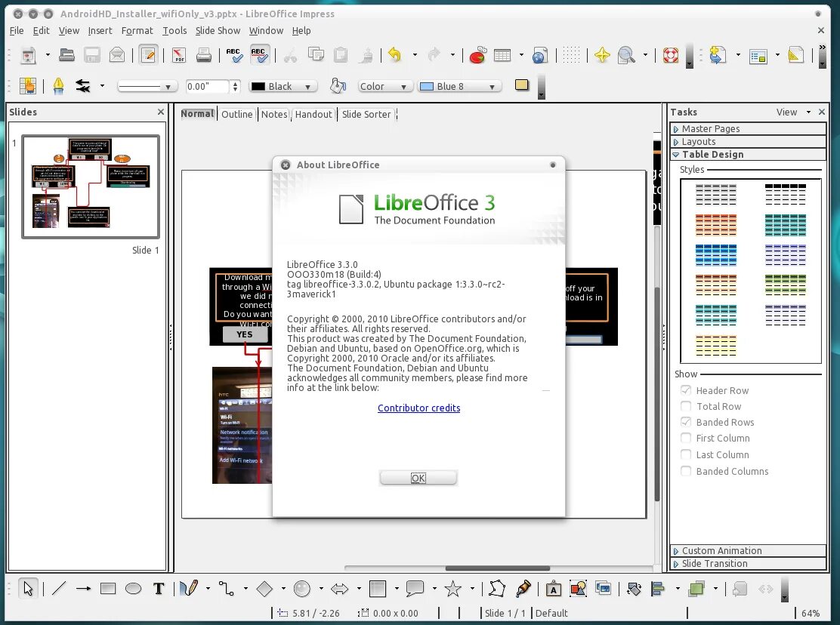This screenshot has height=625, width=840.
Task: Click the Stars shapes tool
Action: point(453,590)
